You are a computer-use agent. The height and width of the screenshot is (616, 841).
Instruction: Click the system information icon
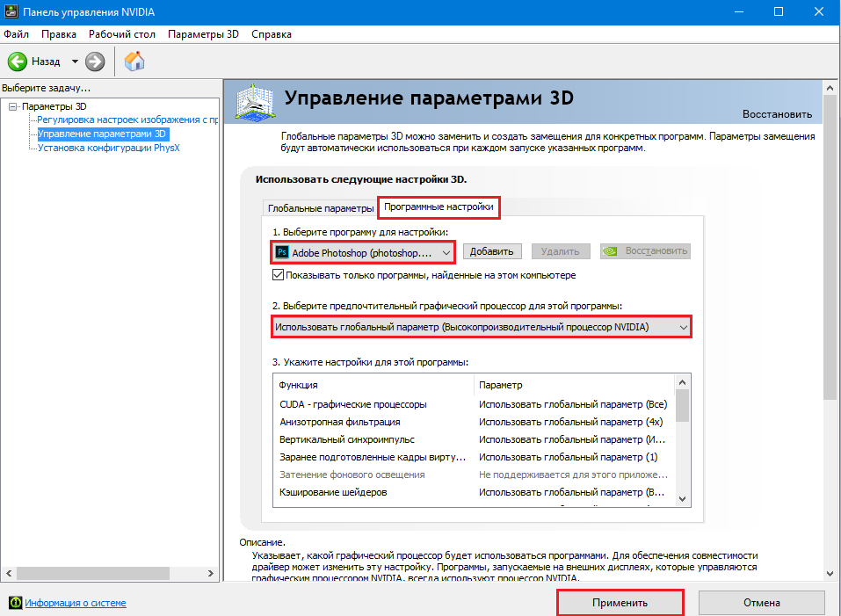(16, 603)
